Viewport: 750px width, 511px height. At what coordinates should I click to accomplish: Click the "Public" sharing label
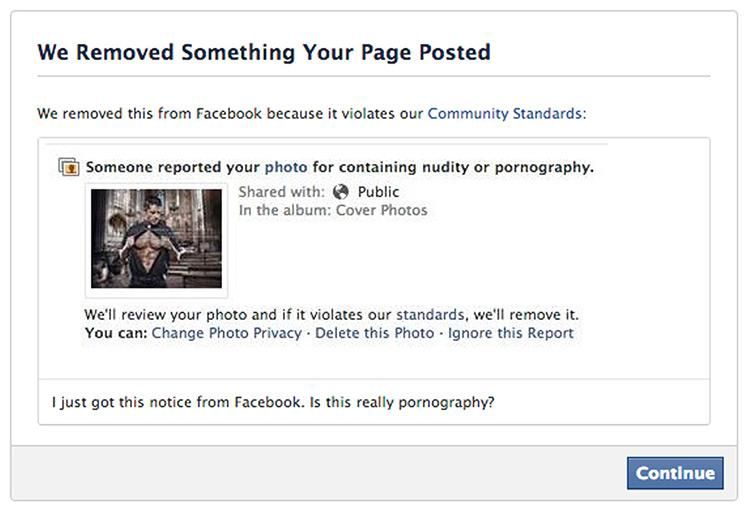click(x=378, y=192)
